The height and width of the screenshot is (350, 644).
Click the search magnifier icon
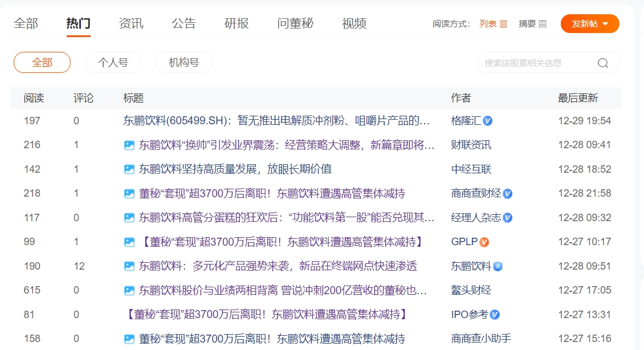602,63
